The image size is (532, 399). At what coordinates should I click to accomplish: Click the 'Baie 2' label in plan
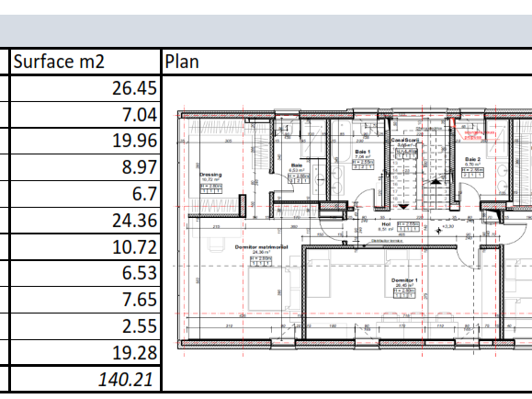(472, 159)
